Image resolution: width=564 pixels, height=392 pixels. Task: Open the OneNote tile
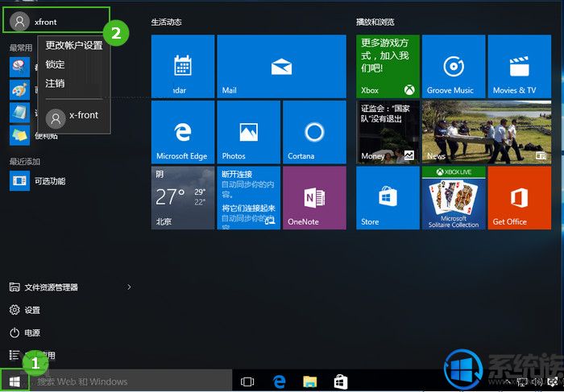[x=314, y=198]
